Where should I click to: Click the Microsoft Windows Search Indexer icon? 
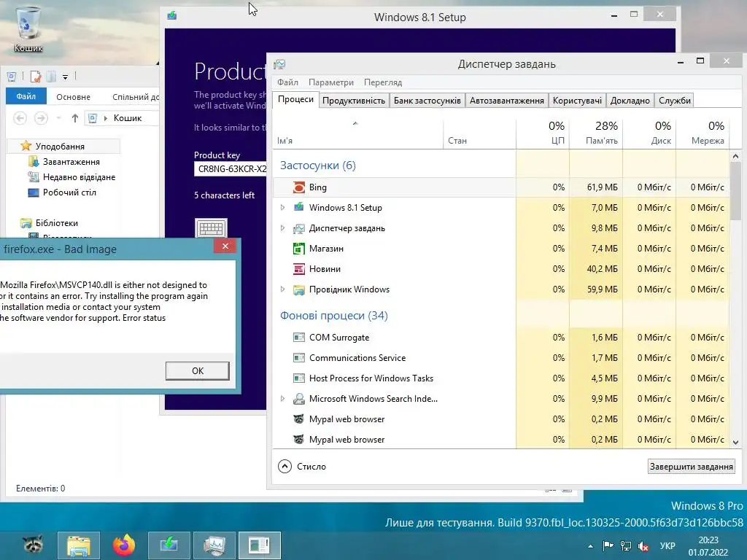(298, 399)
